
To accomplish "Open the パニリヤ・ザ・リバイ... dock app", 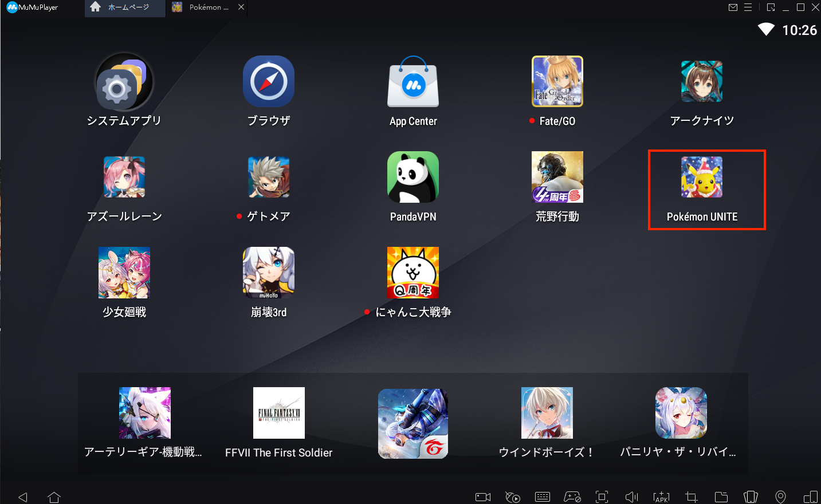I will [681, 413].
